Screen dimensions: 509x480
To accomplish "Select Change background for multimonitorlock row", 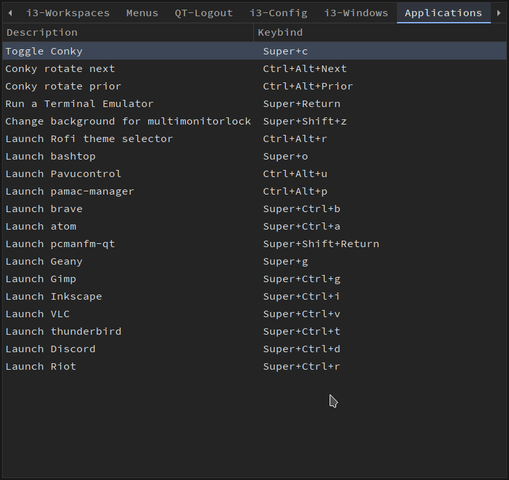I will 255,121.
